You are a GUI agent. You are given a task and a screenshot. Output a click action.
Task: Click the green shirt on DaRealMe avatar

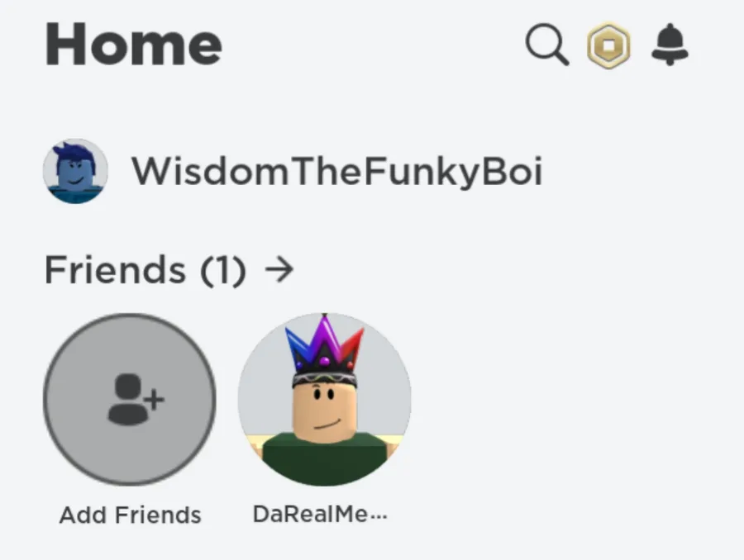pos(325,458)
